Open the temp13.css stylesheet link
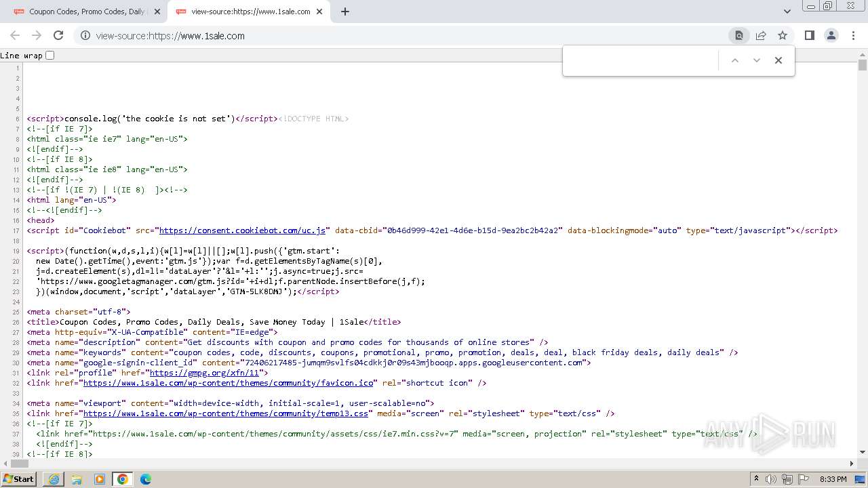The width and height of the screenshot is (868, 488). [226, 413]
